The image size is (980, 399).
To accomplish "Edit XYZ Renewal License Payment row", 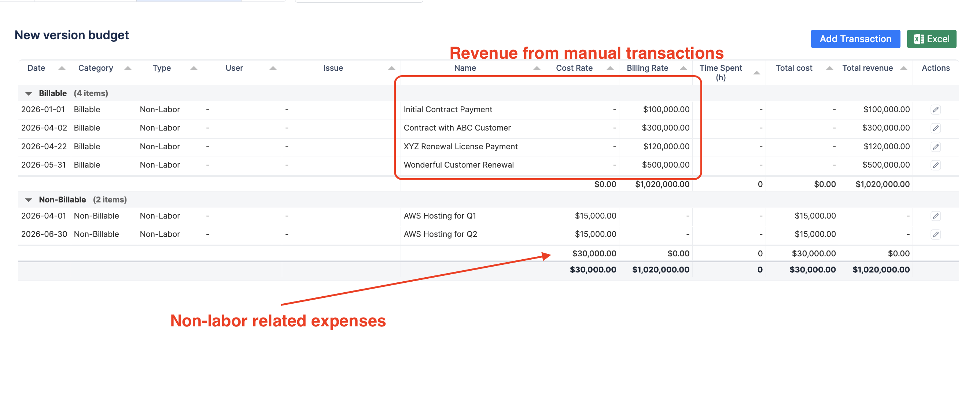I will pyautogui.click(x=936, y=147).
